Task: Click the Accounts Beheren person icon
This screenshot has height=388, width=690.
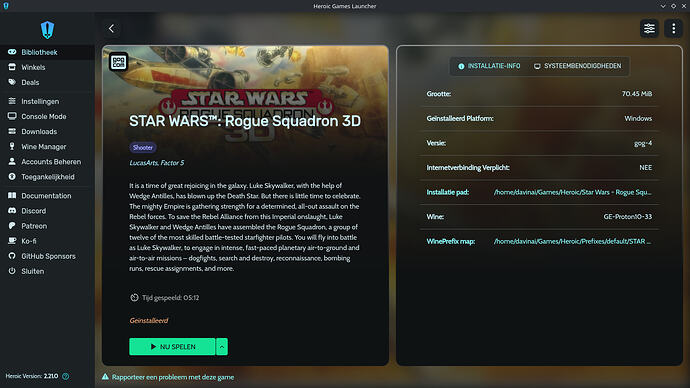Action: point(12,161)
